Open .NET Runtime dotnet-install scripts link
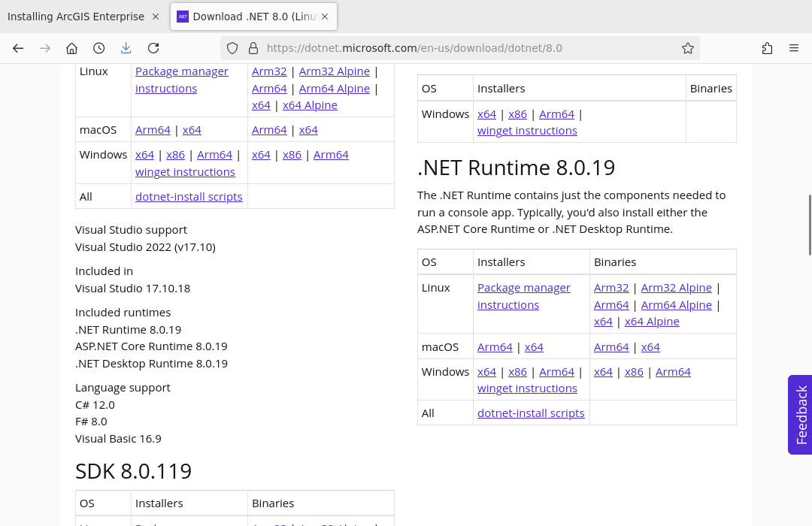 pyautogui.click(x=530, y=413)
